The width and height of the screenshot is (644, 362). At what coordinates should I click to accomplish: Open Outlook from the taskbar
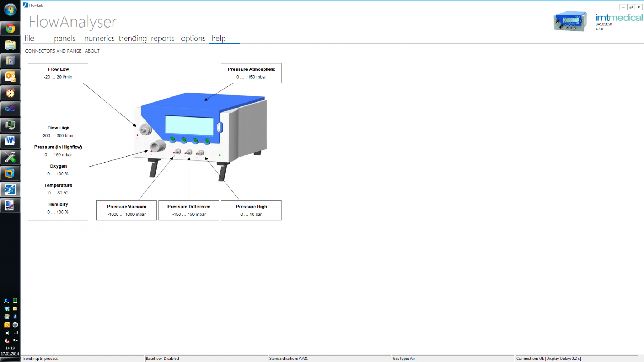pyautogui.click(x=10, y=76)
